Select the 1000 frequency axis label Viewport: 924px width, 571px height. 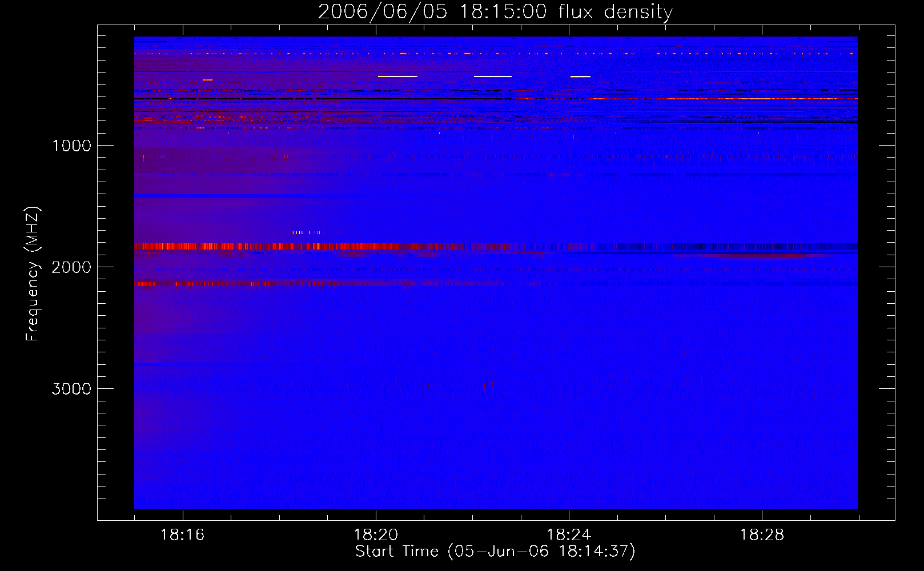(71, 146)
